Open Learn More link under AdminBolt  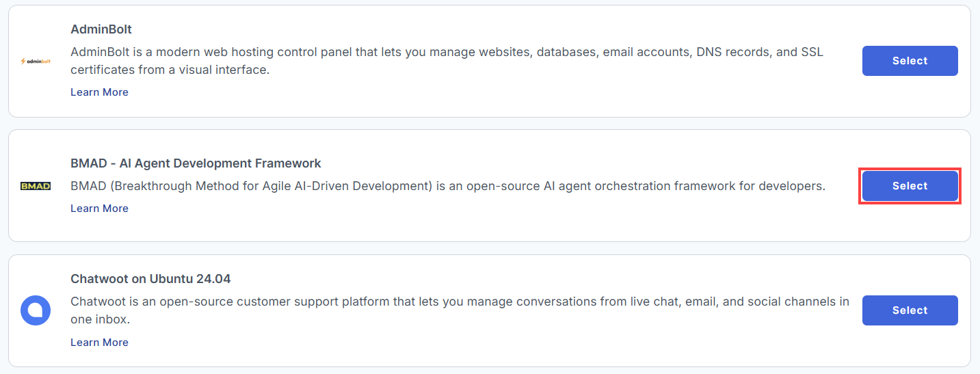[x=99, y=92]
